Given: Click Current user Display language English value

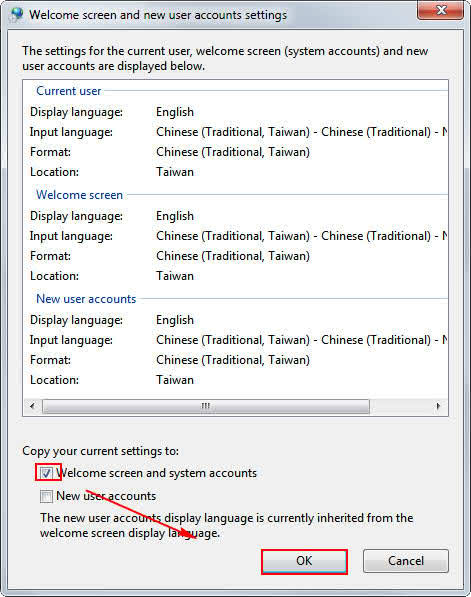Looking at the screenshot, I should pyautogui.click(x=175, y=112).
